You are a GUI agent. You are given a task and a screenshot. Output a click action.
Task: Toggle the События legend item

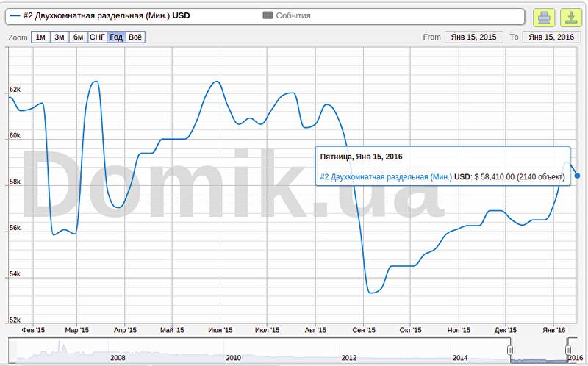click(287, 15)
